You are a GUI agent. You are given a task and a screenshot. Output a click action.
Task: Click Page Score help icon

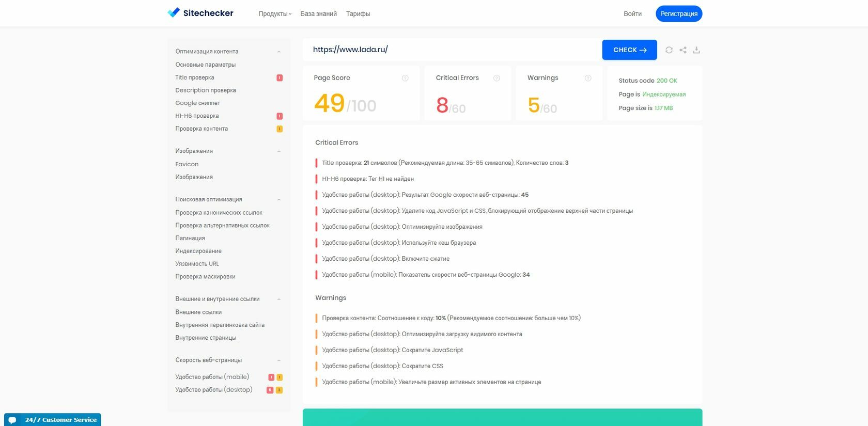tap(405, 78)
